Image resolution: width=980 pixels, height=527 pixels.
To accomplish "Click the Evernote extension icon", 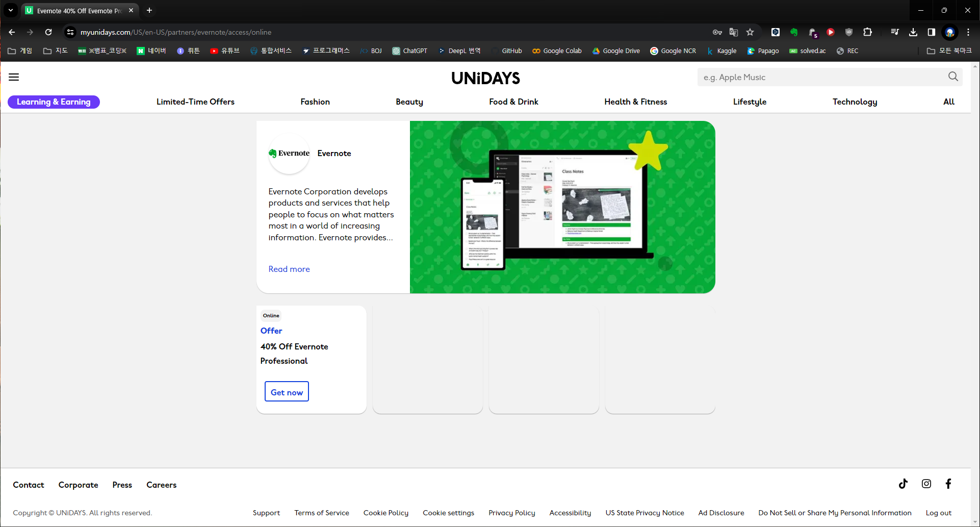I will [794, 32].
